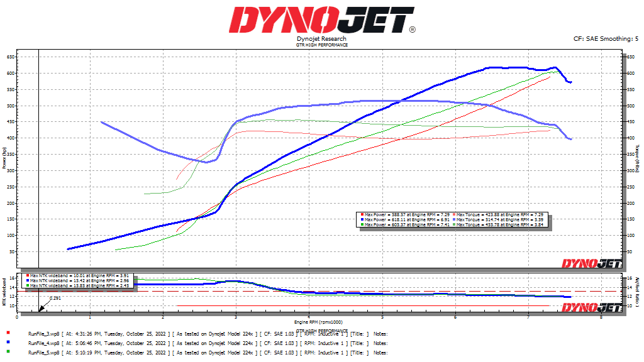Screen dimensions: 644x362
Task: Click the '4:31:26 PM' timestamp for RunFile_3
Action: (x=88, y=334)
